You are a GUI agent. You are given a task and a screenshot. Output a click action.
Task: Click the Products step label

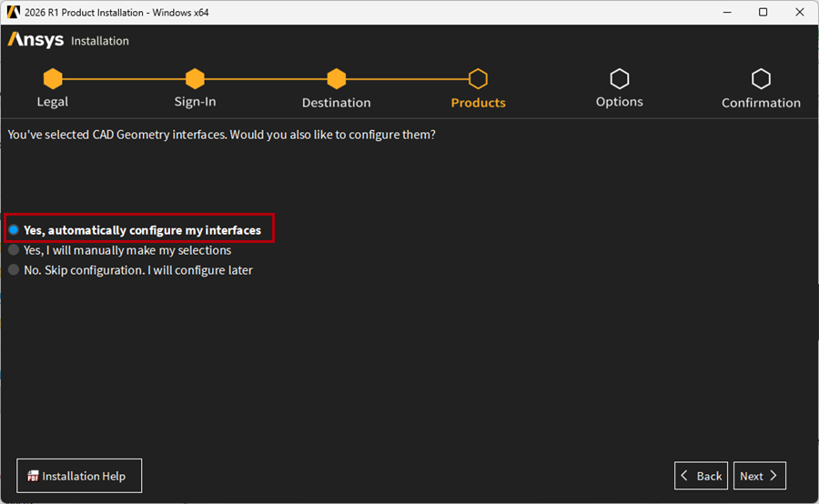pyautogui.click(x=479, y=103)
